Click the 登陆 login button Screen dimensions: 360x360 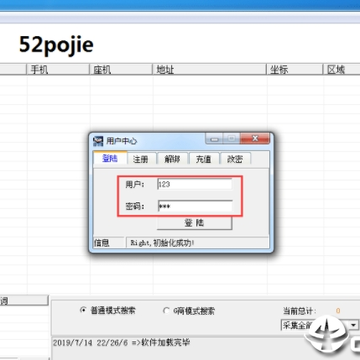pos(194,223)
